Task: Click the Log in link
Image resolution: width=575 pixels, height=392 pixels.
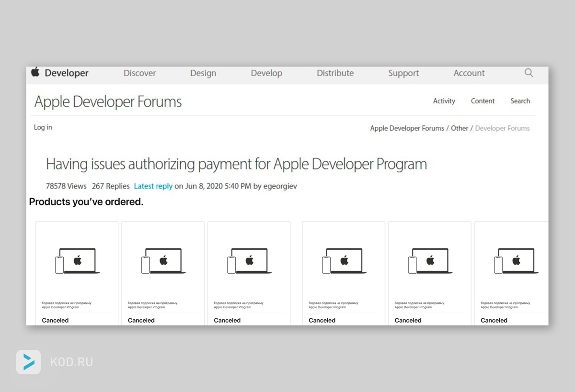Action: pyautogui.click(x=43, y=127)
